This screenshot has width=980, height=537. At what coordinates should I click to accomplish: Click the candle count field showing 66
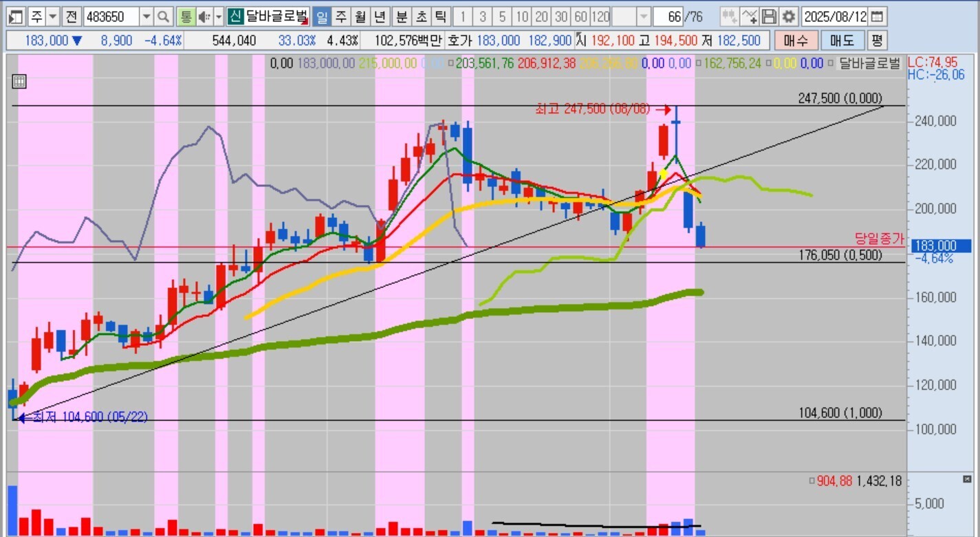[668, 17]
